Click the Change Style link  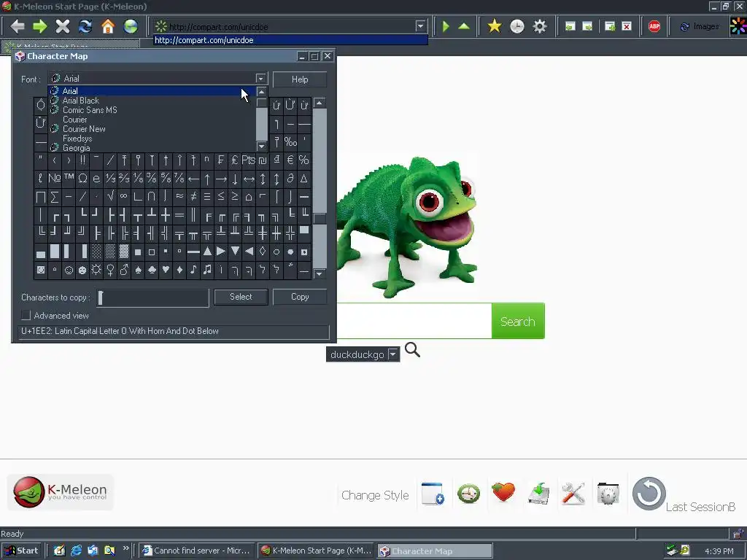coord(375,495)
